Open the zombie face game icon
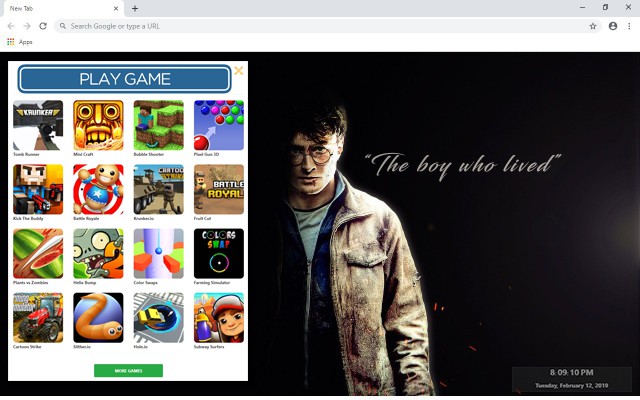640x400 pixels. [98, 253]
